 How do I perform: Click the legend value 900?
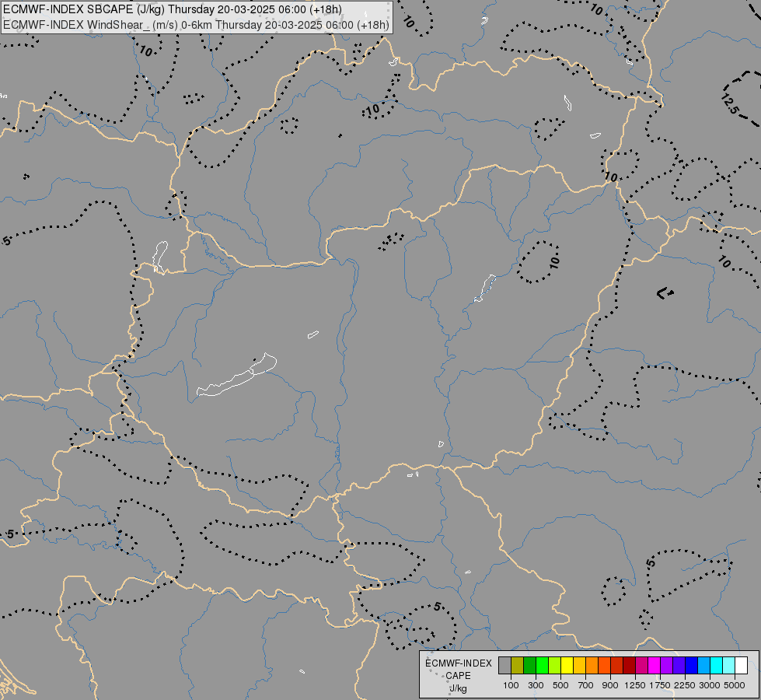point(610,685)
